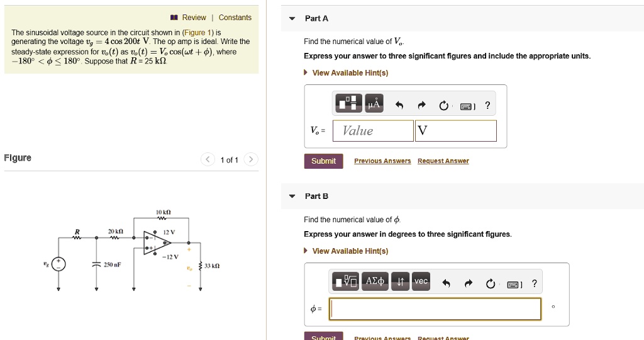Open Greek symbols ΑΣΦ menu
Viewport: 644px width, 340px height.
[375, 281]
